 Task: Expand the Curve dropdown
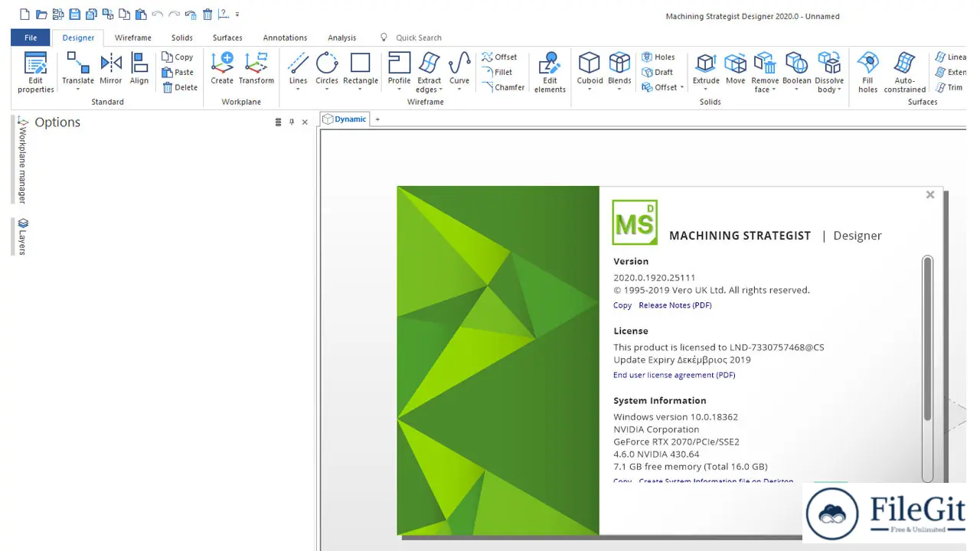(x=459, y=90)
